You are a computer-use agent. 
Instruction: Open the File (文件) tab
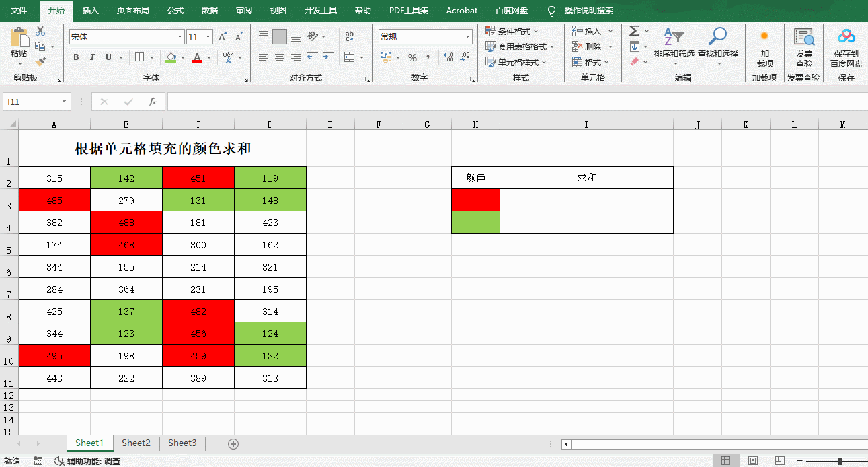pyautogui.click(x=19, y=11)
